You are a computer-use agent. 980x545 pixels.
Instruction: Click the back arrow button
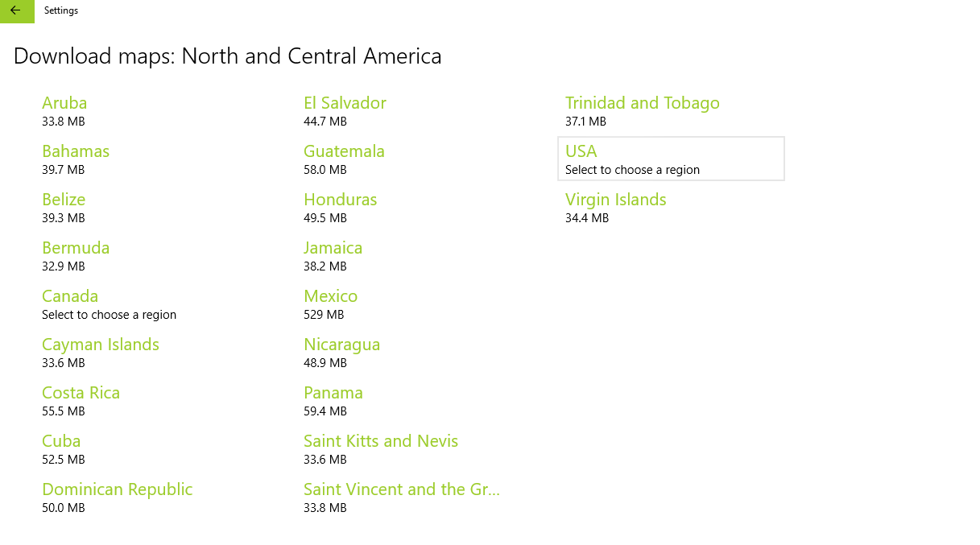coord(16,11)
